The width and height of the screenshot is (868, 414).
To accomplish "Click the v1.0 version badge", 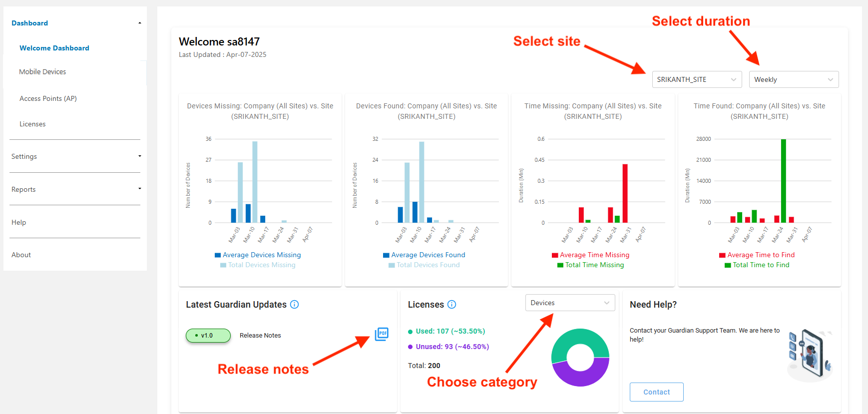I will [x=208, y=336].
